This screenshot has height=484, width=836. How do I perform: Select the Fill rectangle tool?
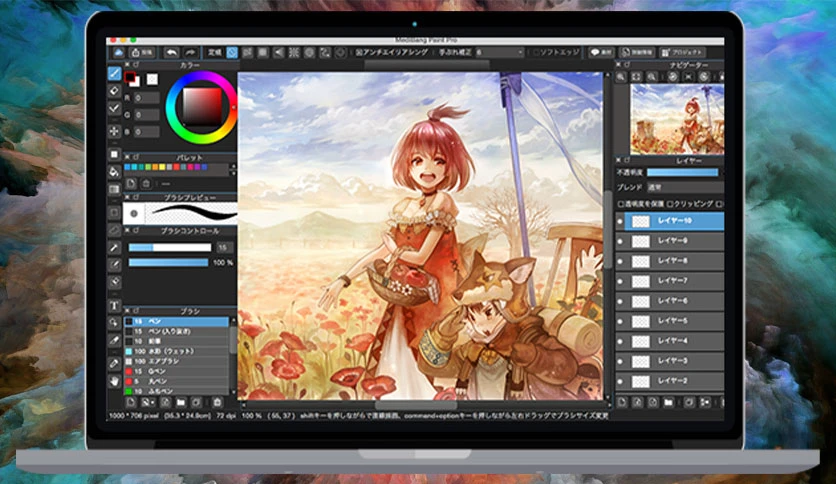tap(114, 154)
